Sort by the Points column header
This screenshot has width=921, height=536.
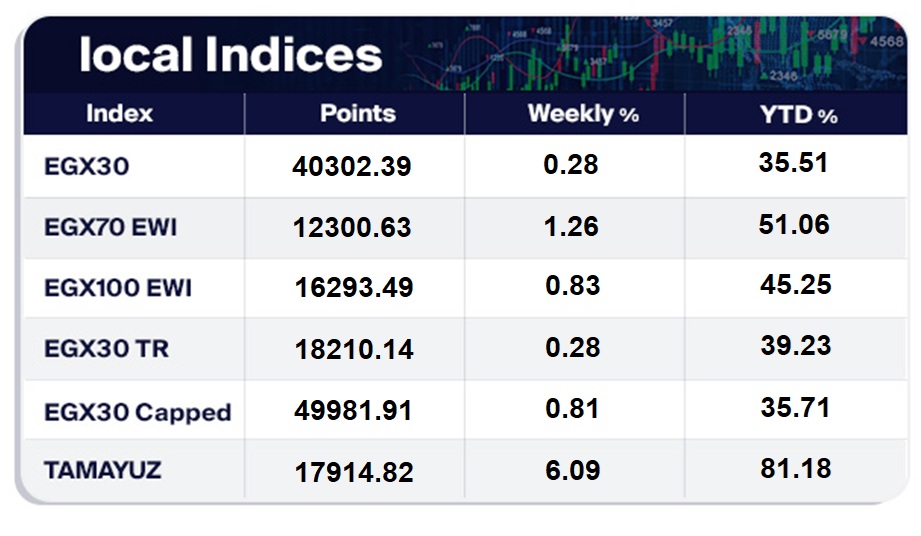(x=357, y=113)
